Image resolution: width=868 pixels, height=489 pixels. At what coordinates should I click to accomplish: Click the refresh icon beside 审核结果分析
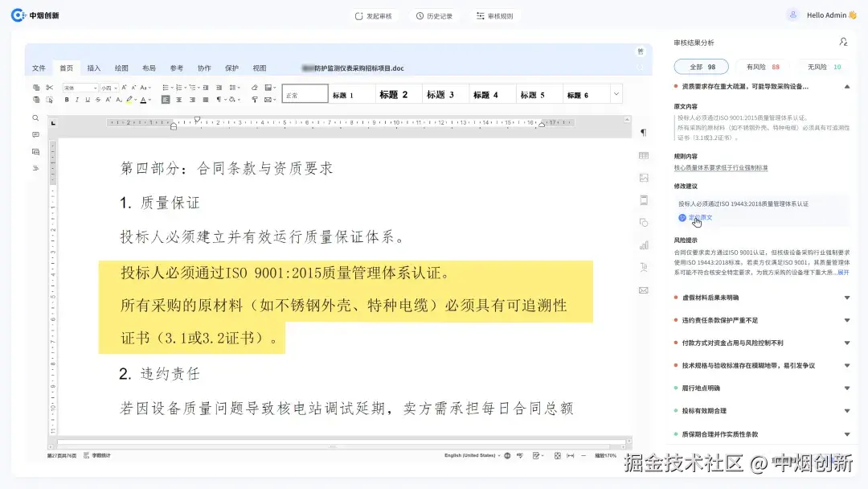coord(844,42)
